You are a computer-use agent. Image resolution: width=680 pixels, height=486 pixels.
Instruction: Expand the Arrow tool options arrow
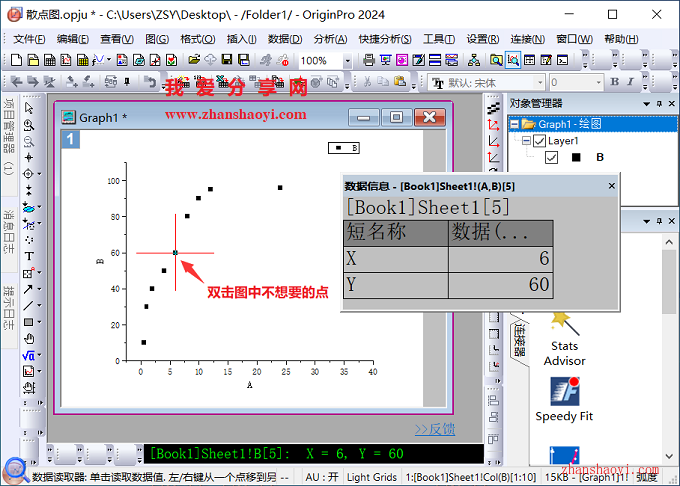39,289
